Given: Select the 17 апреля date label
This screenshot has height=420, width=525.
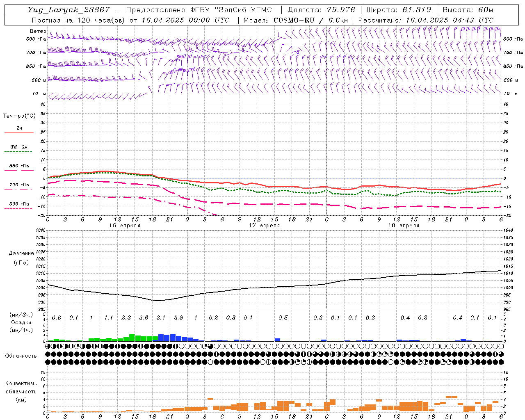Looking at the screenshot, I should point(264,226).
